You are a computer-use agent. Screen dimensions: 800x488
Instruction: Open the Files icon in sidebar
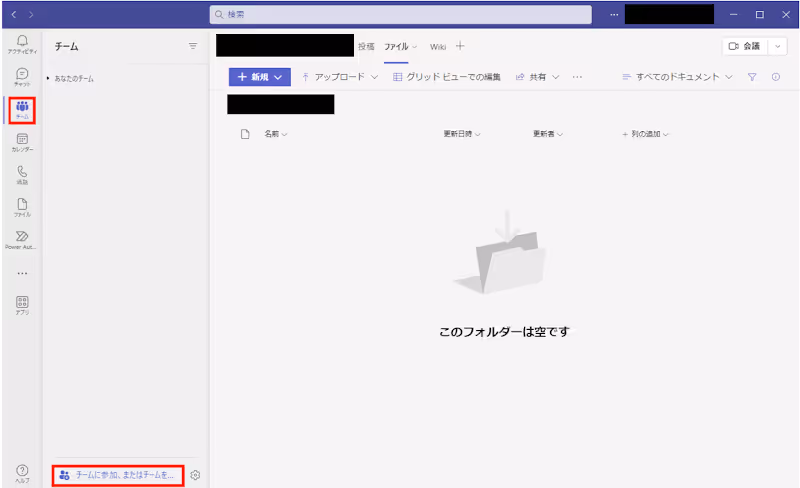click(x=22, y=208)
